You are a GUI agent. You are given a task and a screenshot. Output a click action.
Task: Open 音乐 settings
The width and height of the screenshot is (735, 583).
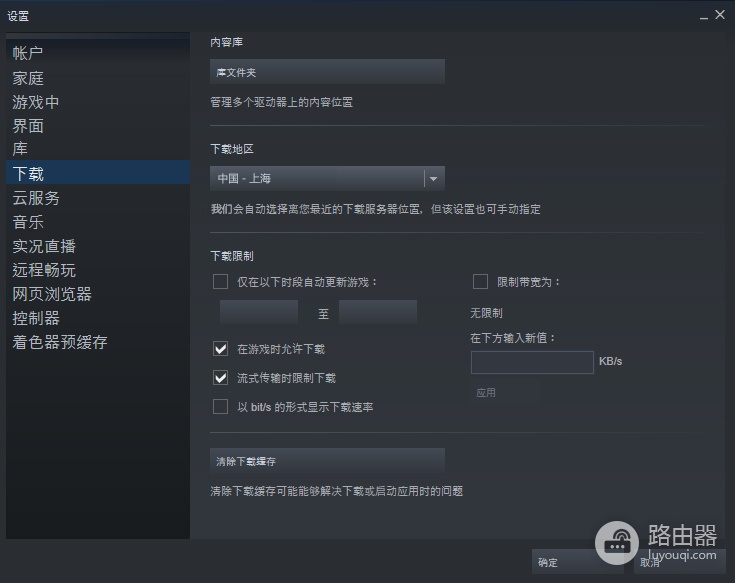[98, 222]
